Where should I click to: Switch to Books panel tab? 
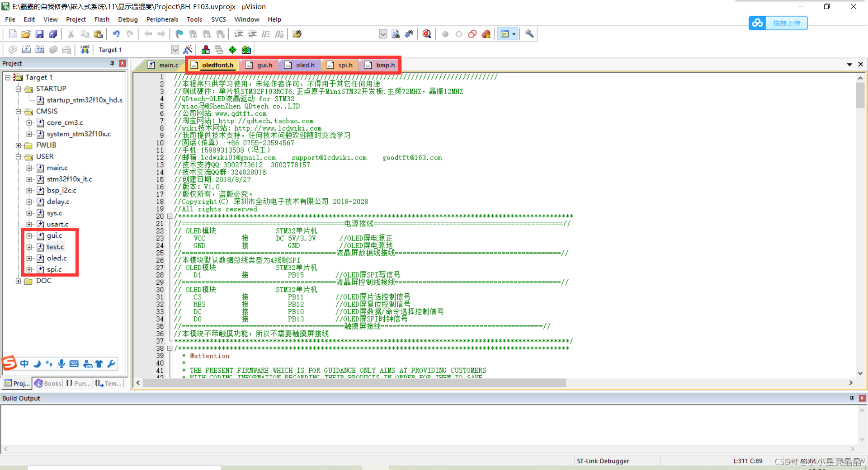48,383
